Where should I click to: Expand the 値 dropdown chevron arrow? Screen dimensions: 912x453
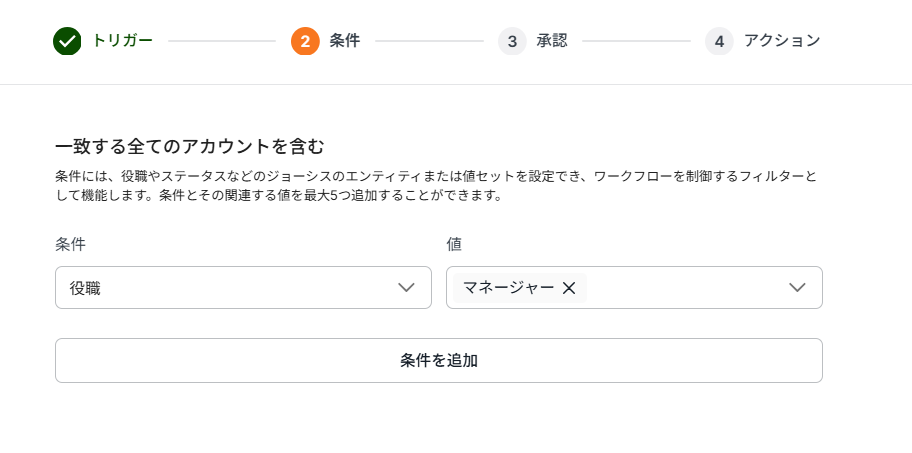point(797,288)
